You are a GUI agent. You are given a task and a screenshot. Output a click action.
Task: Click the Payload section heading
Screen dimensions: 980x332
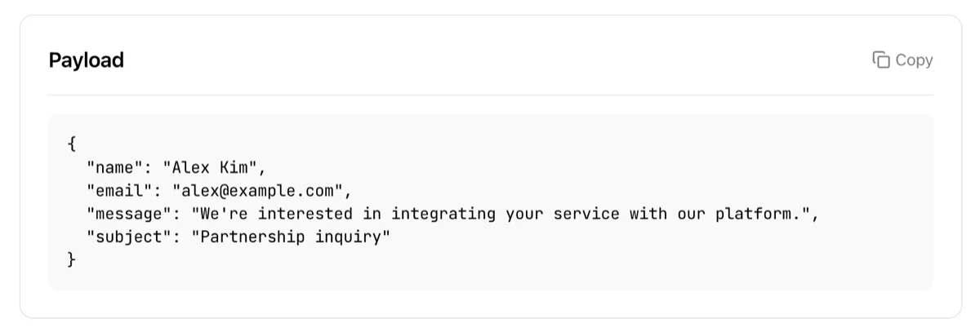pos(86,60)
